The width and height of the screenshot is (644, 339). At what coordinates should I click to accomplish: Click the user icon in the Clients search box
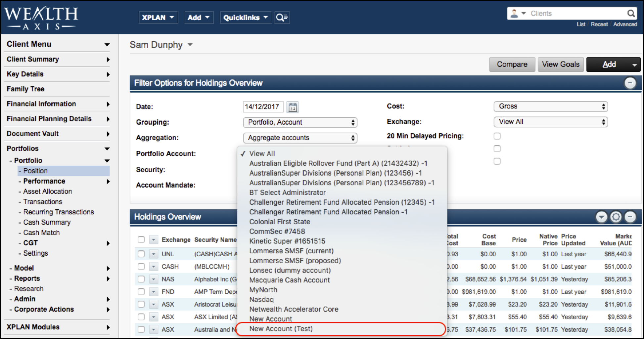pyautogui.click(x=514, y=14)
